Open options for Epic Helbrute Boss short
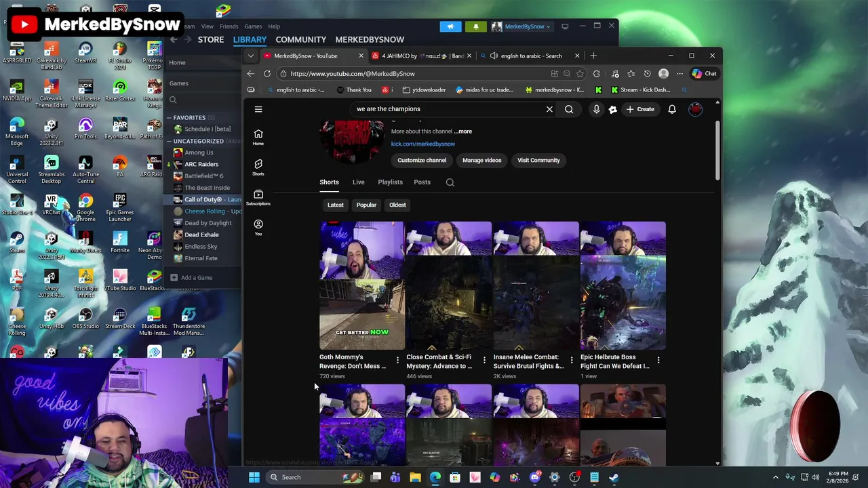The height and width of the screenshot is (488, 868). pyautogui.click(x=658, y=360)
